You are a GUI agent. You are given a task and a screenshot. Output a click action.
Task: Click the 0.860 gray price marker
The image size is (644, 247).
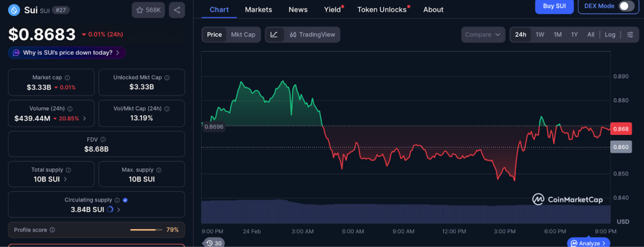click(621, 147)
